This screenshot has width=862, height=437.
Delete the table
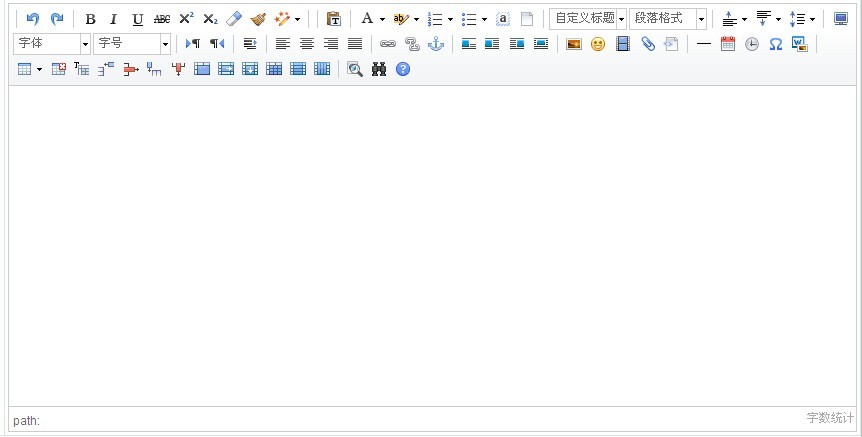[x=58, y=69]
